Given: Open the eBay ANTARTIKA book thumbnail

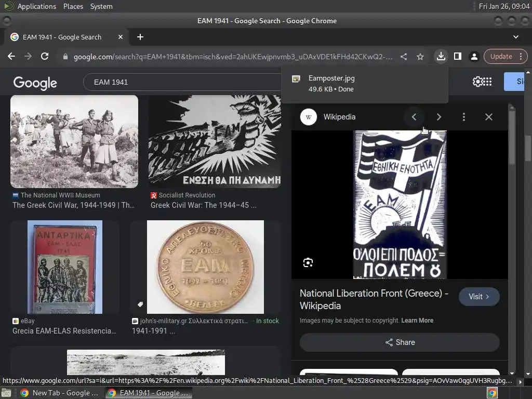Looking at the screenshot, I should [65, 267].
